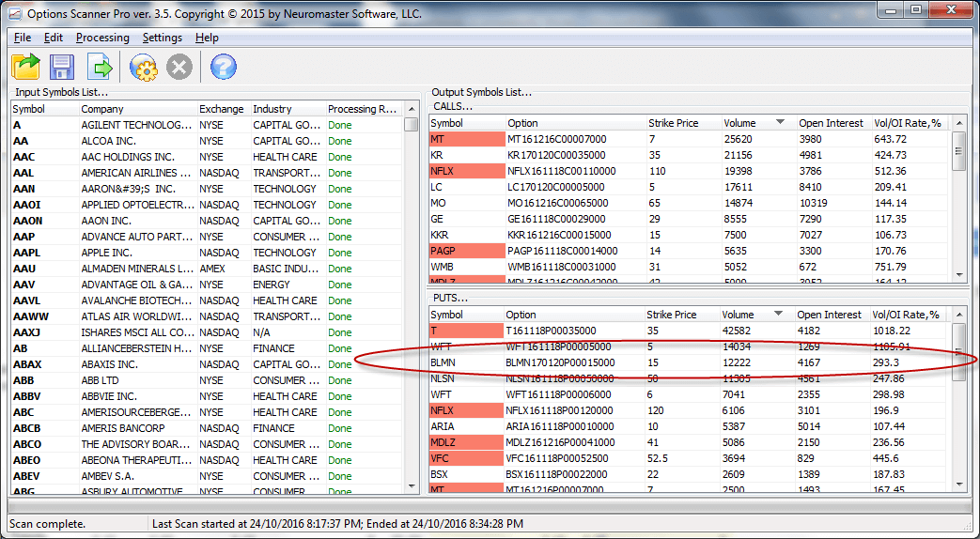
Task: Click the Scan complete status text
Action: pos(48,524)
